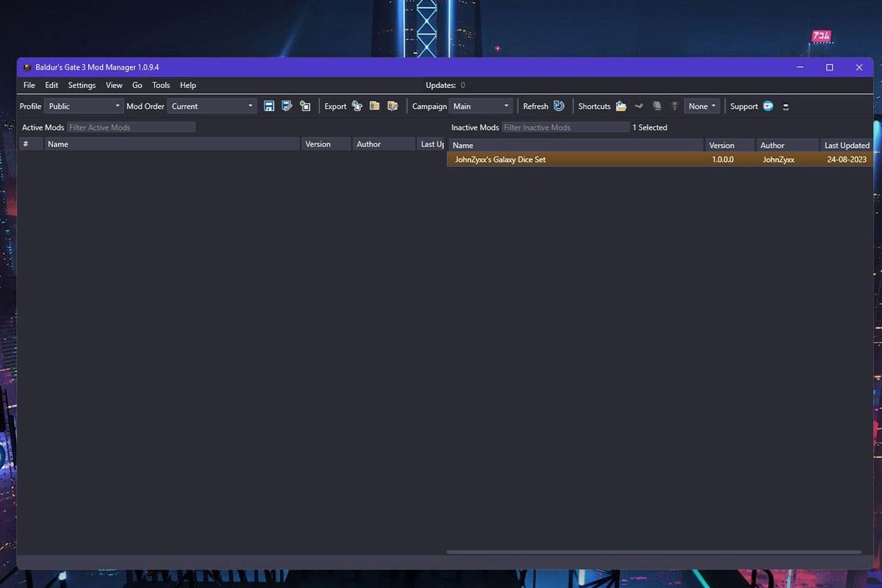Click the game launch shortcut icon
This screenshot has height=588, width=882.
pyautogui.click(x=675, y=106)
